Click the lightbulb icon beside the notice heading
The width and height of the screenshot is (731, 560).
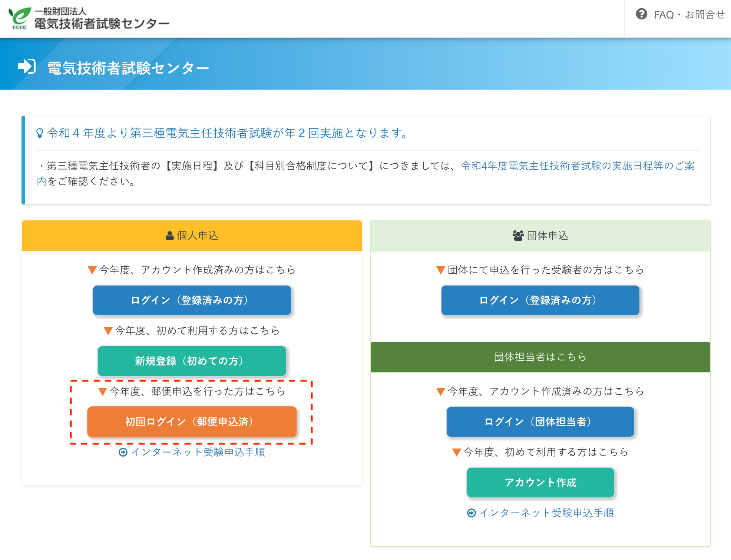(x=40, y=133)
